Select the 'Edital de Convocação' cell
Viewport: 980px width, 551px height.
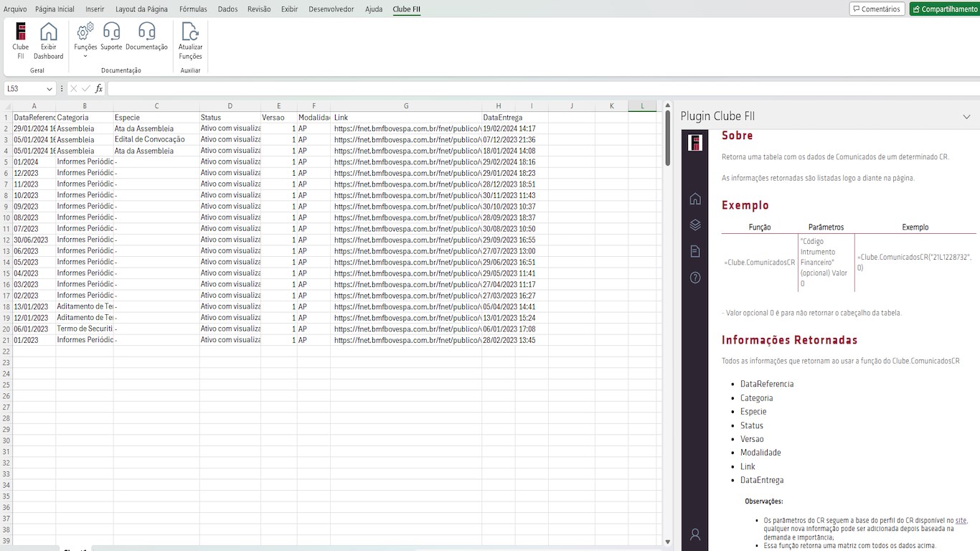pyautogui.click(x=156, y=139)
